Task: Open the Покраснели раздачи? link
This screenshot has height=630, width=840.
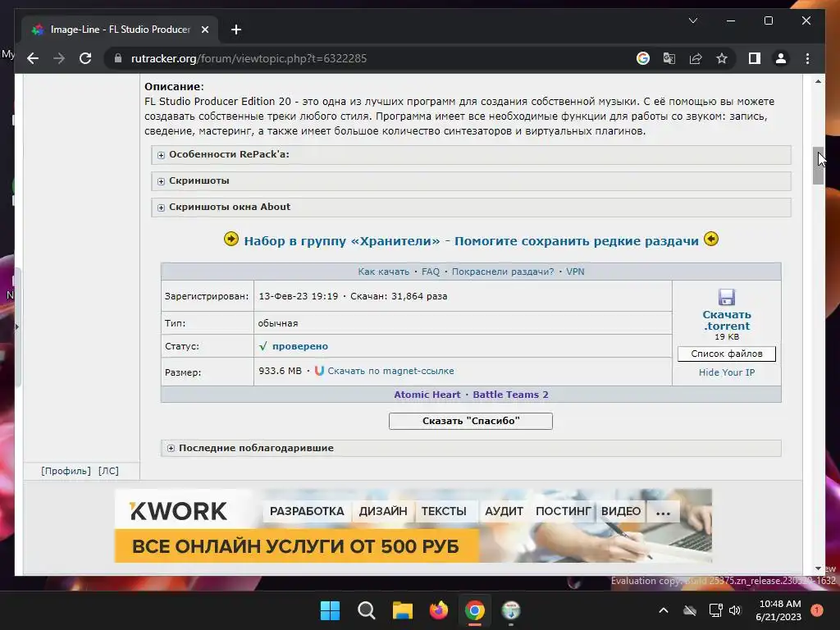Action: [503, 272]
